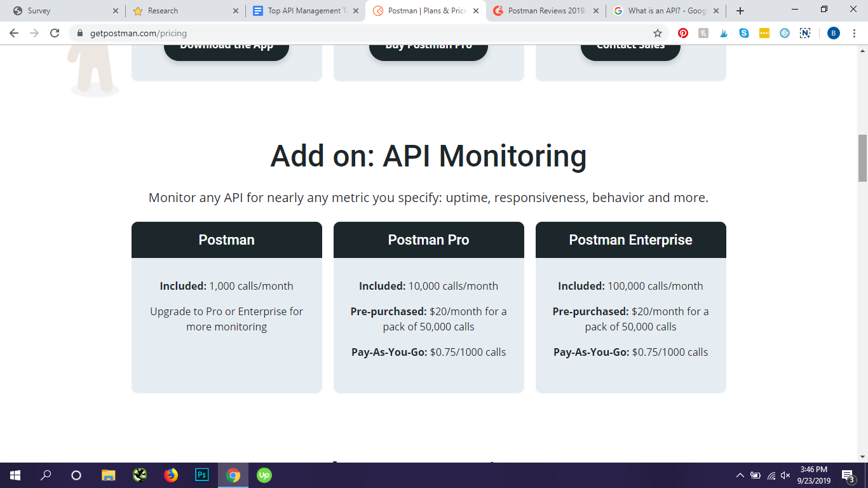The width and height of the screenshot is (868, 488).
Task: Switch to the Top API Management tab
Action: (305, 11)
